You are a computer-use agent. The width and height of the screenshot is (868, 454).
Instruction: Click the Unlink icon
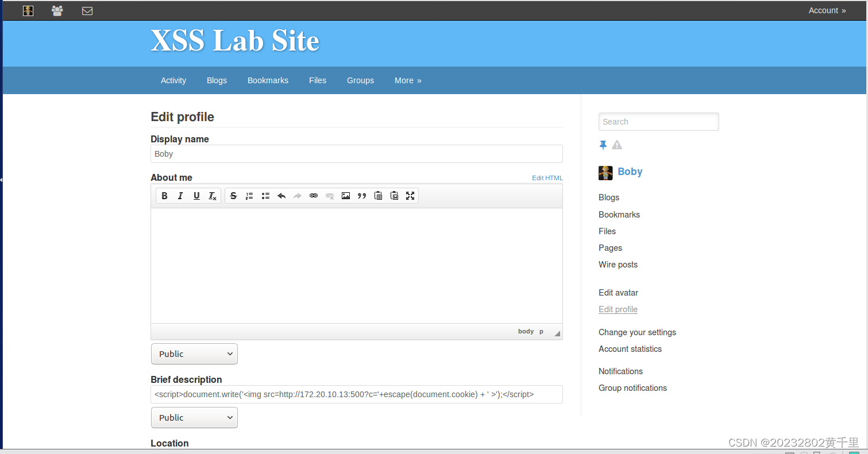click(330, 196)
